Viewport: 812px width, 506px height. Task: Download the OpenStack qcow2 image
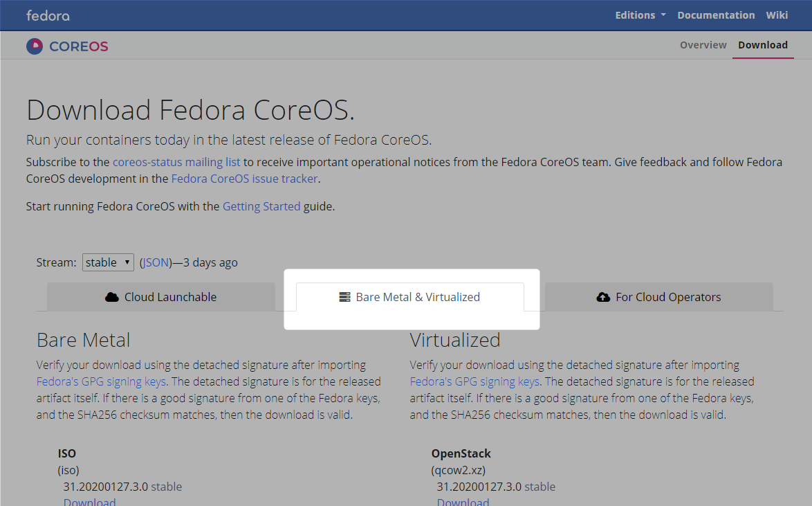pos(463,502)
